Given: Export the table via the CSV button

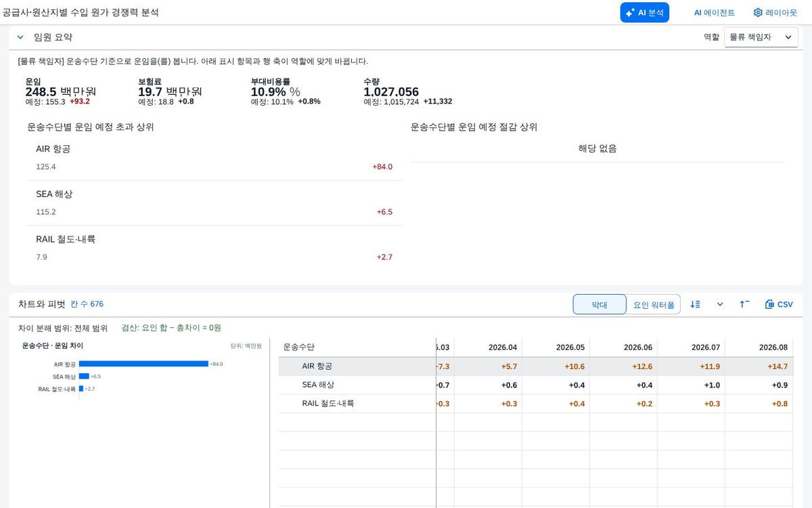Looking at the screenshot, I should tap(779, 305).
